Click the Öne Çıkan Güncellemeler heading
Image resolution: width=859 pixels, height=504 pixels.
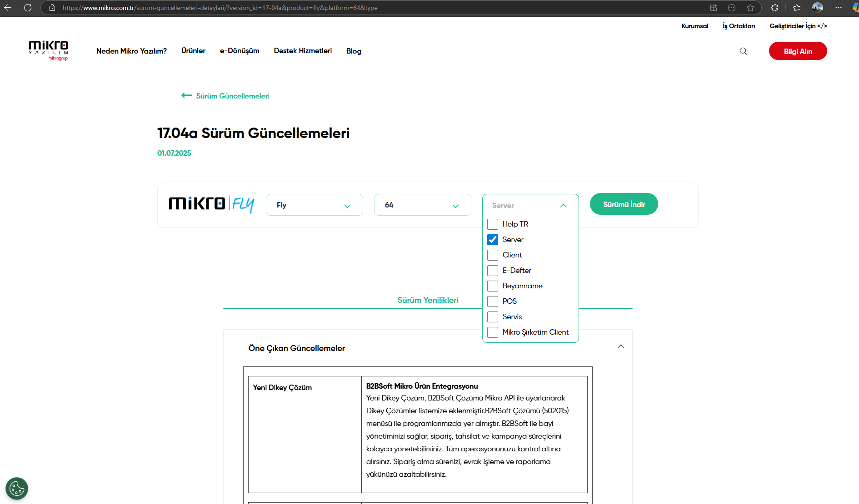click(x=296, y=348)
